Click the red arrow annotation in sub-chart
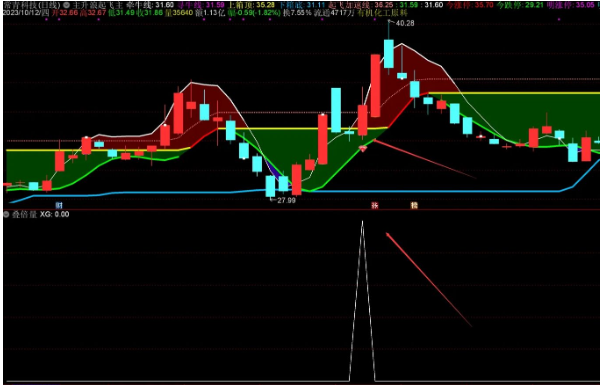The height and width of the screenshot is (385, 600). tap(429, 279)
